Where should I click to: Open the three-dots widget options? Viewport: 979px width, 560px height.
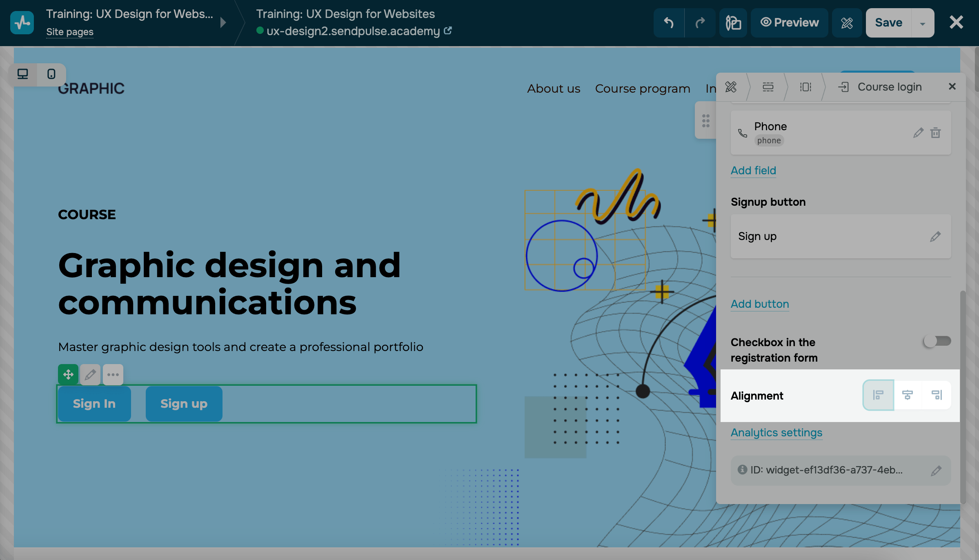[x=113, y=374]
